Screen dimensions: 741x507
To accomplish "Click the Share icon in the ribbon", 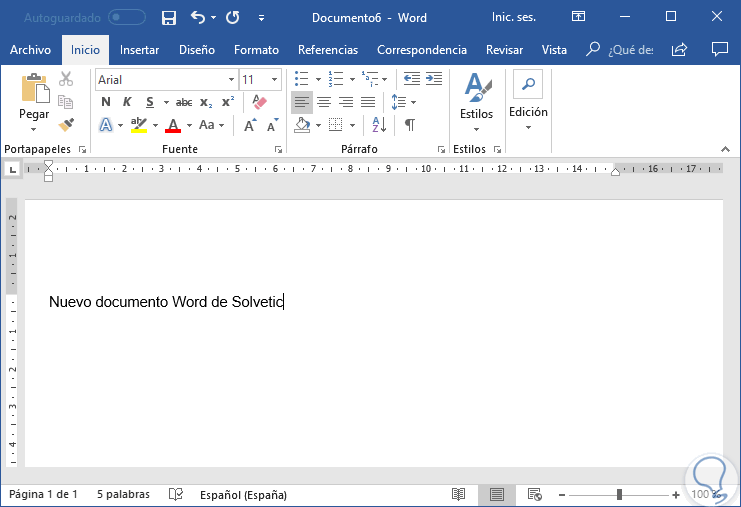I will pyautogui.click(x=679, y=49).
